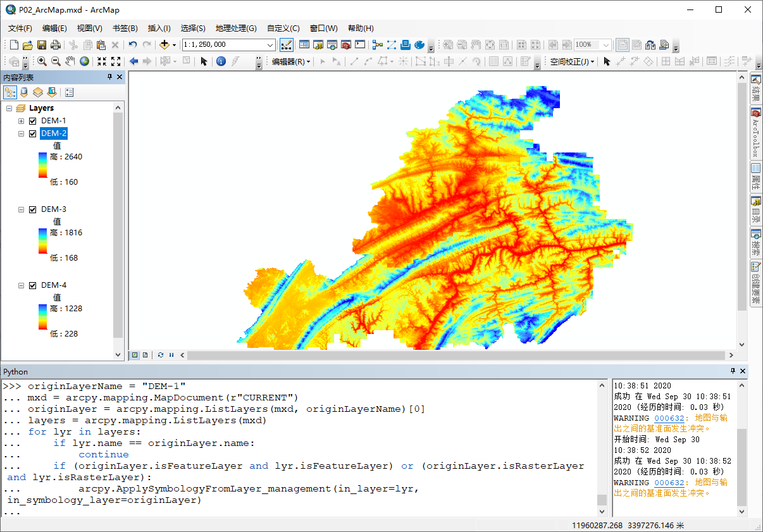
Task: List layers by drawing order
Action: point(10,92)
